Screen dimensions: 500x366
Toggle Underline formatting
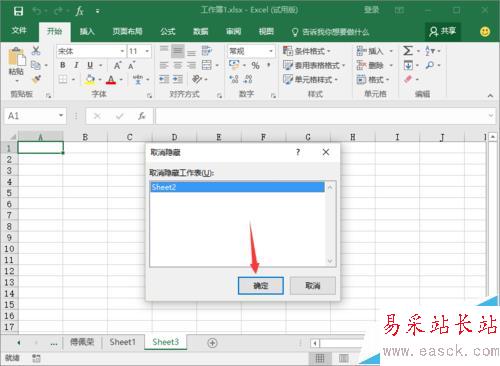coord(90,65)
